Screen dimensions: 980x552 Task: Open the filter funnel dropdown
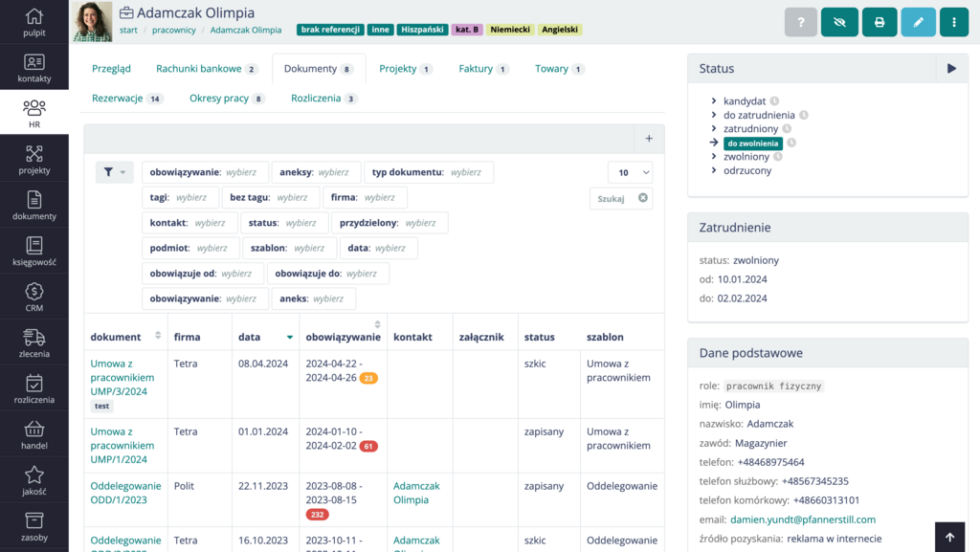pyautogui.click(x=114, y=172)
